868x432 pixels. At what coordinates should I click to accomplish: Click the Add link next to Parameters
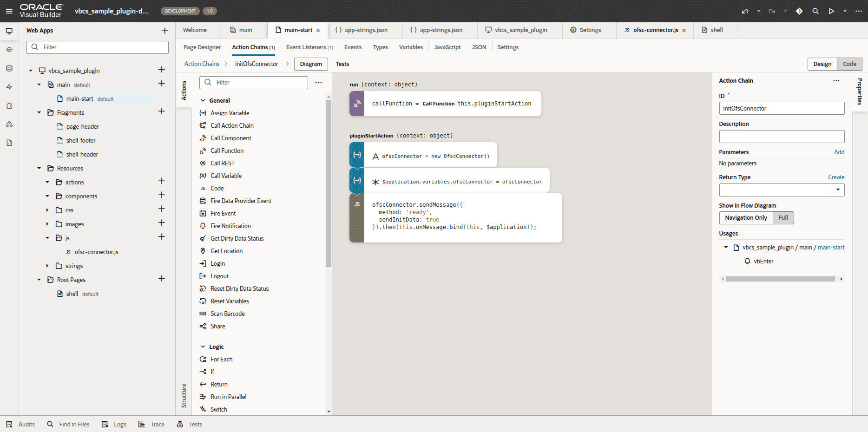click(839, 152)
